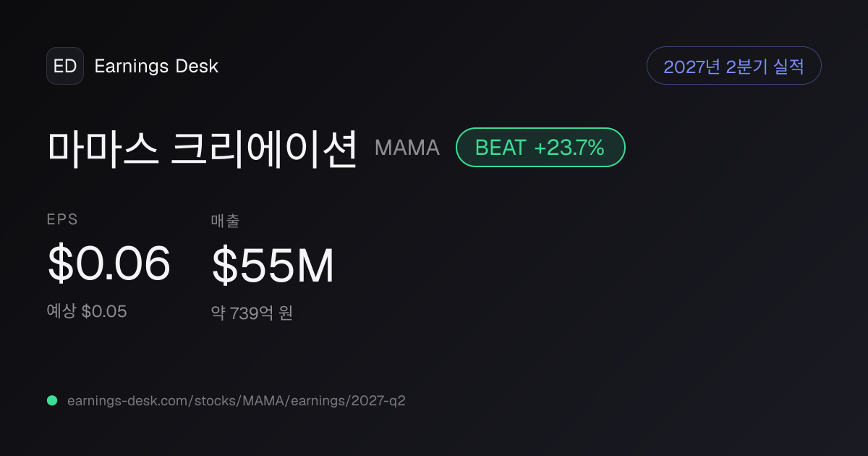
Task: Select the EPS label
Action: click(x=62, y=219)
